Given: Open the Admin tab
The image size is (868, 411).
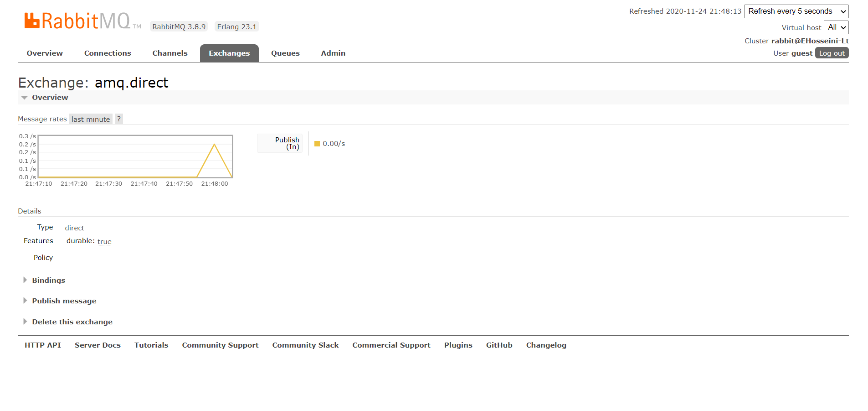Looking at the screenshot, I should pyautogui.click(x=333, y=53).
